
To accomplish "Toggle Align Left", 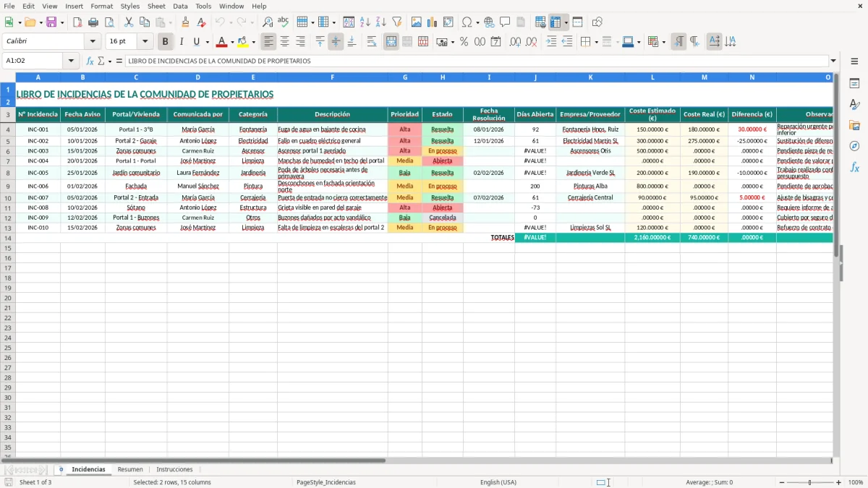I will 269,42.
